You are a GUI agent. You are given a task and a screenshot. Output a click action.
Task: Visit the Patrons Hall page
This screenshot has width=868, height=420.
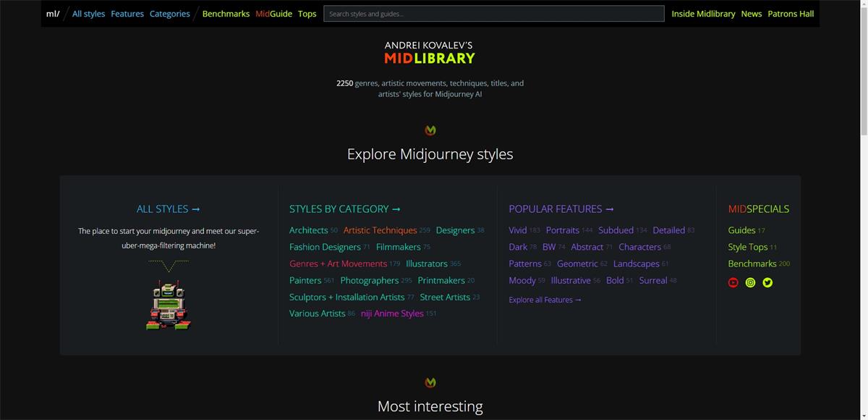click(x=791, y=14)
